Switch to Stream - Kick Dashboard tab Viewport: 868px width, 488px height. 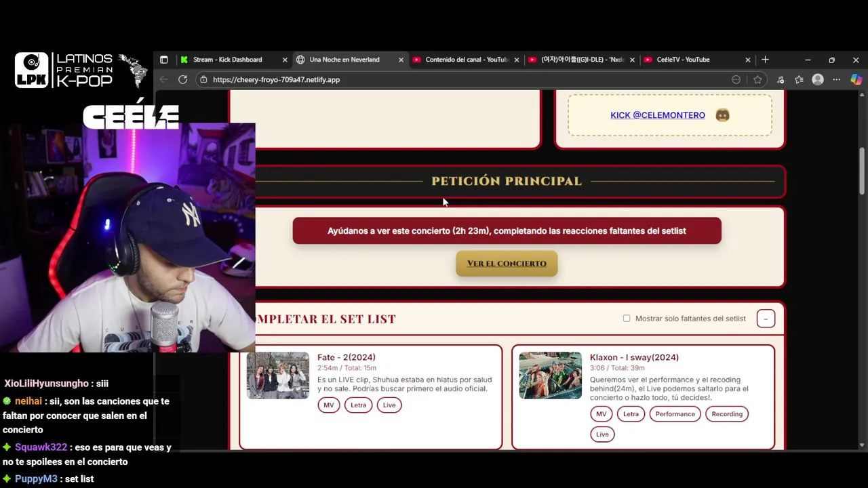tap(227, 60)
